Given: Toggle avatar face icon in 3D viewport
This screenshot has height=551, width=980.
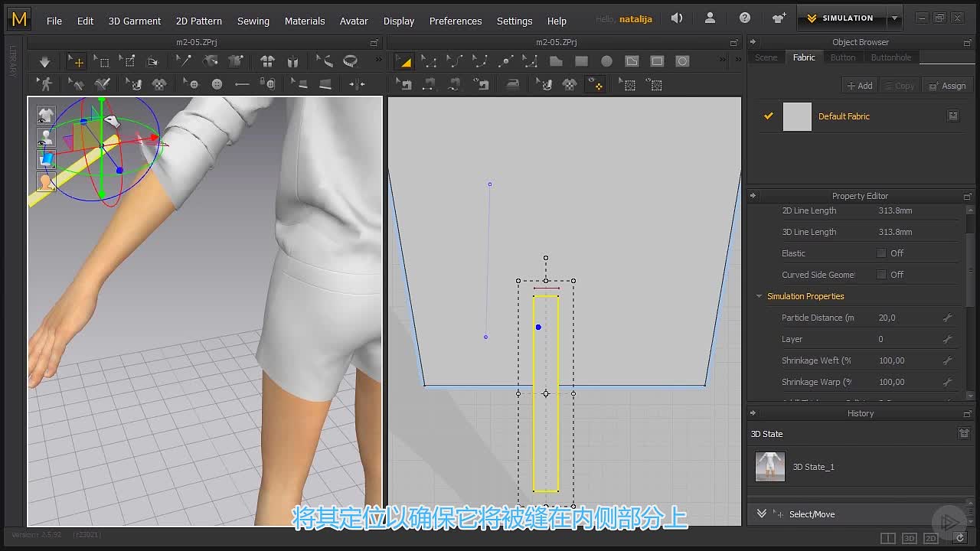Looking at the screenshot, I should [46, 181].
